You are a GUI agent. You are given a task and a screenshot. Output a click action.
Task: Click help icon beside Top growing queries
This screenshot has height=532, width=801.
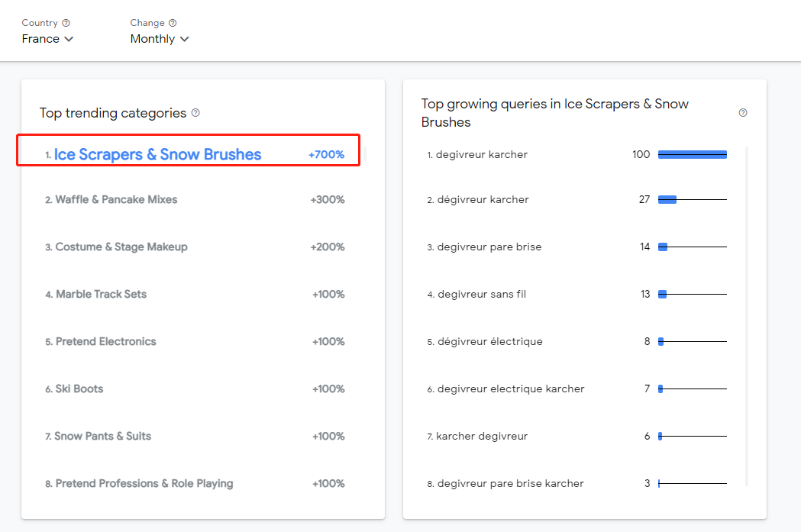point(743,113)
